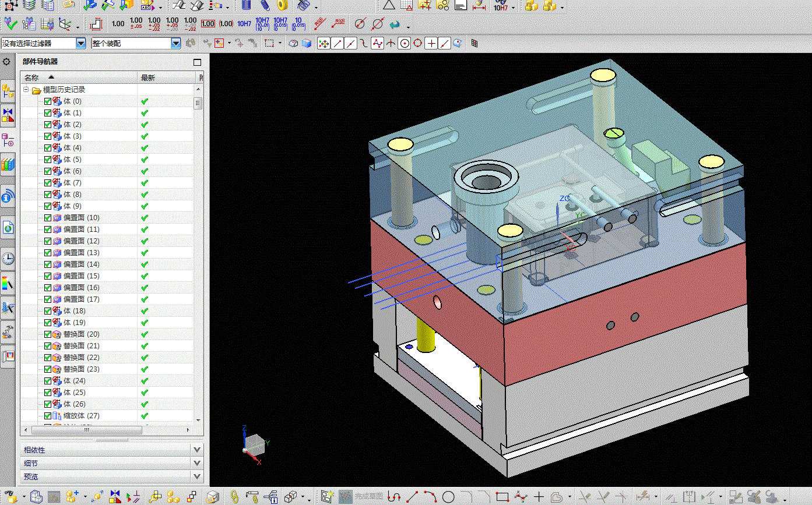Maximize the 部件导航器 panel
Screen dimensions: 812x505
(x=197, y=62)
